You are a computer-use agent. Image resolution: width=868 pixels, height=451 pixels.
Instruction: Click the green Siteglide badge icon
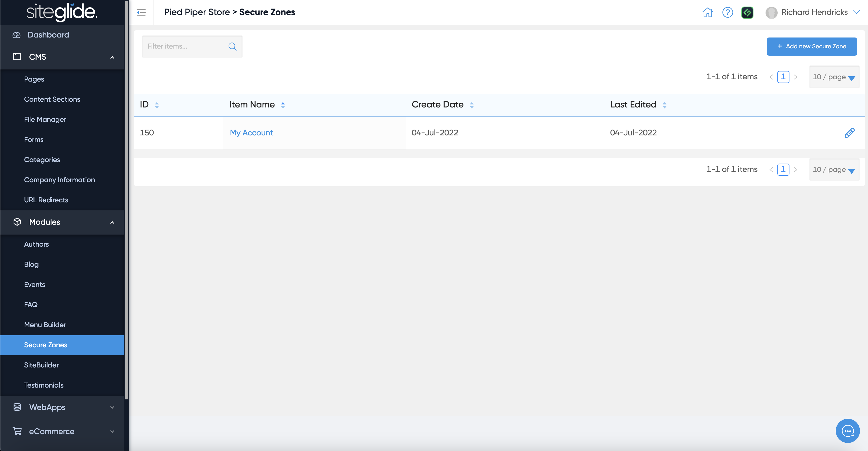point(747,13)
